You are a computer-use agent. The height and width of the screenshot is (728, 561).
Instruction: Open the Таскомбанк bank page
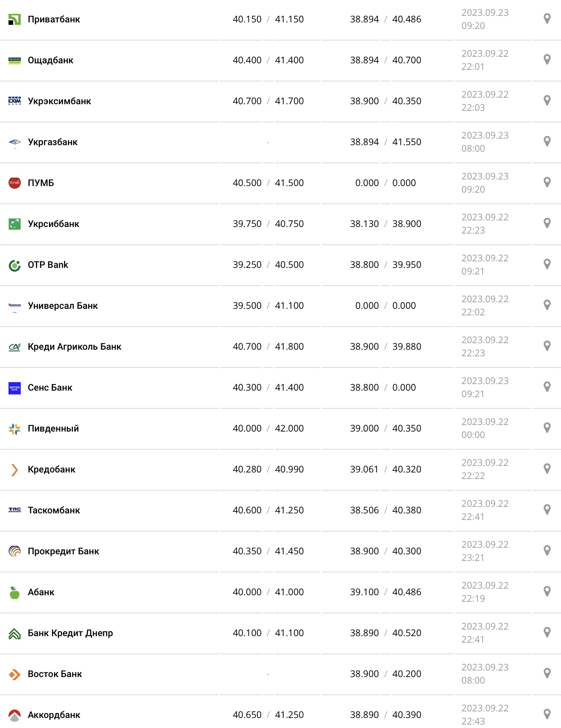click(x=54, y=510)
